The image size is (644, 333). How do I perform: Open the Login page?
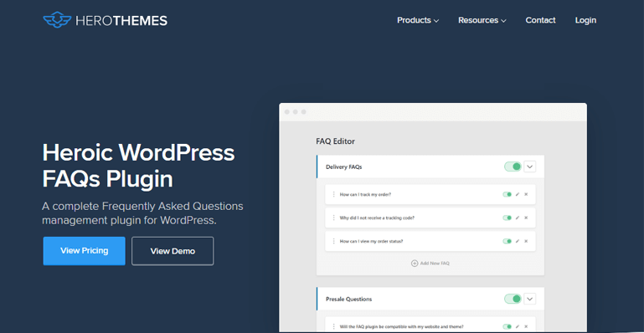pyautogui.click(x=585, y=20)
